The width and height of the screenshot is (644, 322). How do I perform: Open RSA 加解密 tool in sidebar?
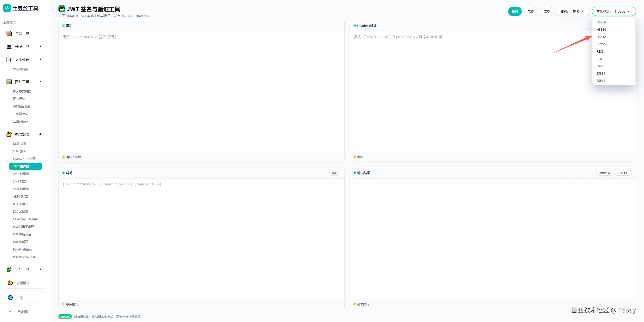(x=21, y=204)
